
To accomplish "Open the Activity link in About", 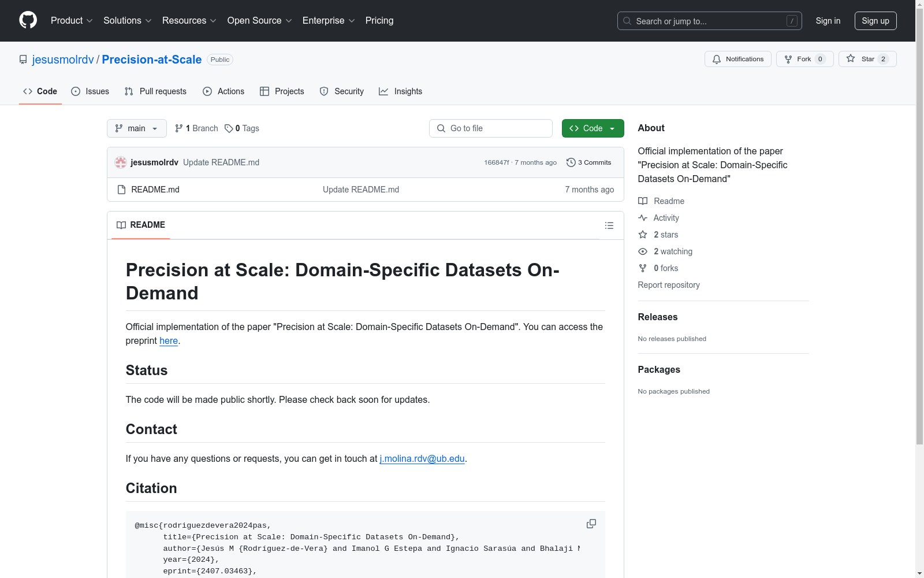I will (666, 218).
